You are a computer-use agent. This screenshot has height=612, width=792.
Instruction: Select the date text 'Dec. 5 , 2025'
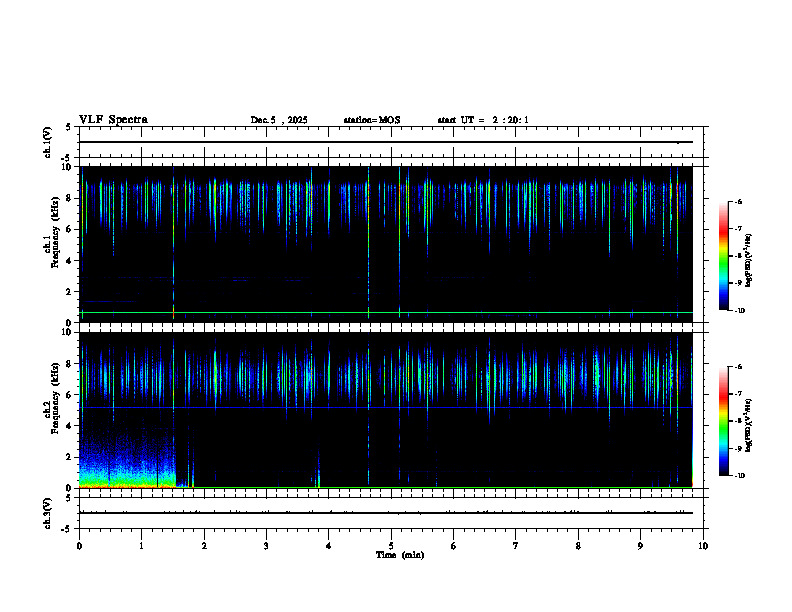click(x=279, y=120)
